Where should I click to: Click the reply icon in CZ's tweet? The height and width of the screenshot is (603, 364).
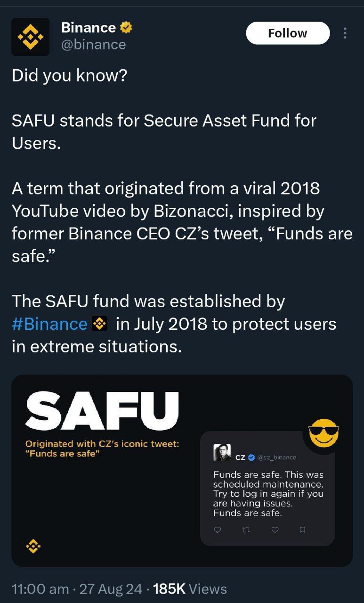click(x=217, y=530)
